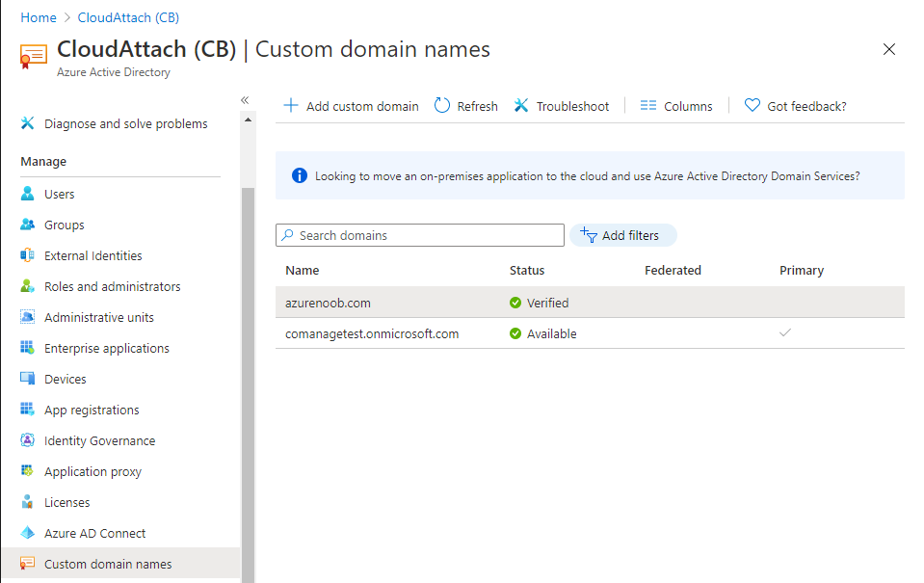Click the green check icon beside Available
Image resolution: width=924 pixels, height=583 pixels.
(515, 333)
